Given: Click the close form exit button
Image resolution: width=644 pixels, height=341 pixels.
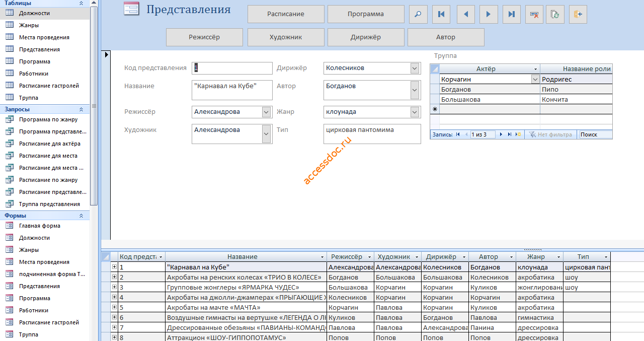Looking at the screenshot, I should tap(578, 14).
